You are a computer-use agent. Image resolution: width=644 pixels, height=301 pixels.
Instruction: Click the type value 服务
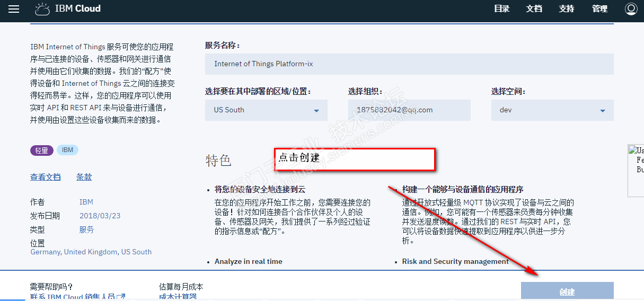click(86, 229)
